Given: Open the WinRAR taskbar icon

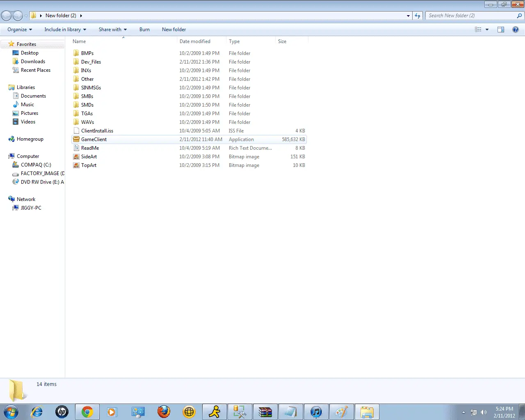Looking at the screenshot, I should tap(265, 412).
